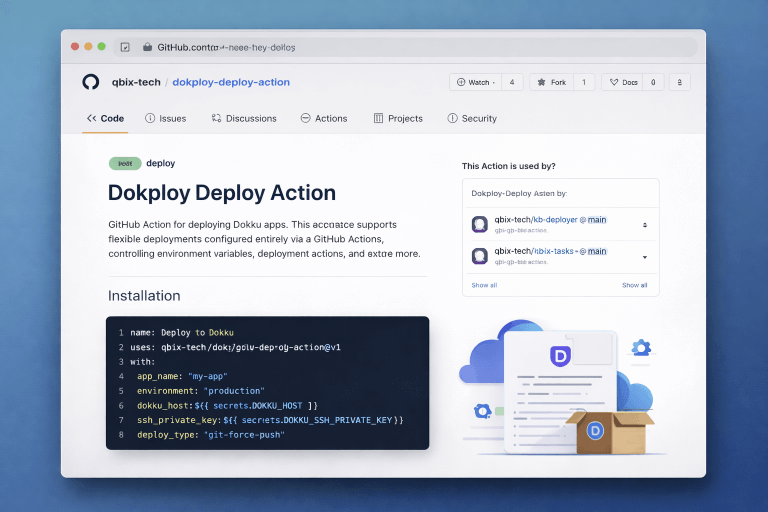Click the left Show all link
Image resolution: width=768 pixels, height=512 pixels.
click(x=484, y=285)
